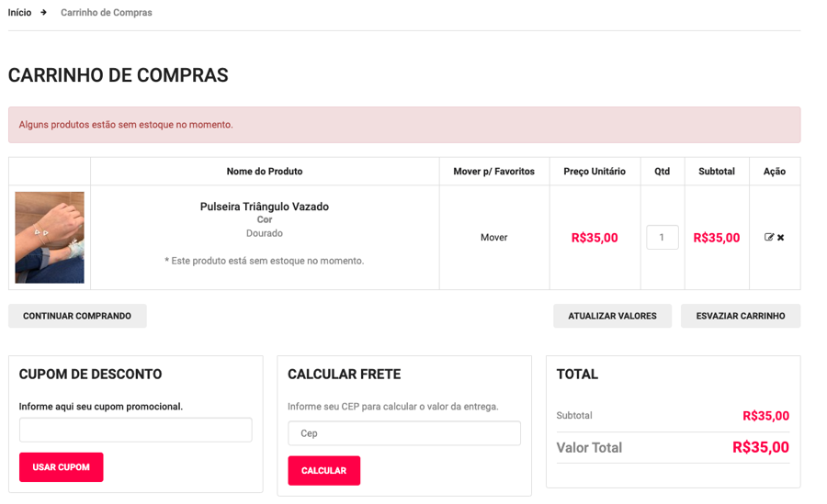The height and width of the screenshot is (504, 827).
Task: Open the Pulseira product thumbnail
Action: tap(50, 237)
